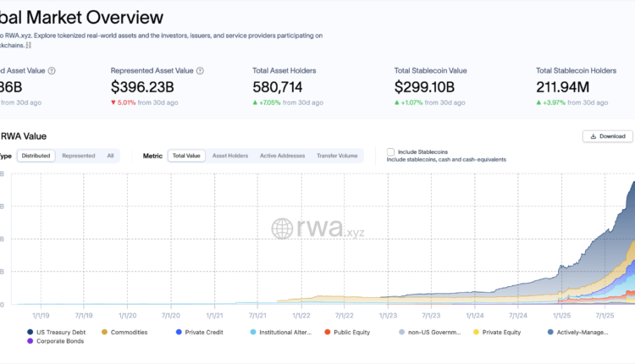Click the Download button
The image size is (635, 364).
(x=607, y=136)
